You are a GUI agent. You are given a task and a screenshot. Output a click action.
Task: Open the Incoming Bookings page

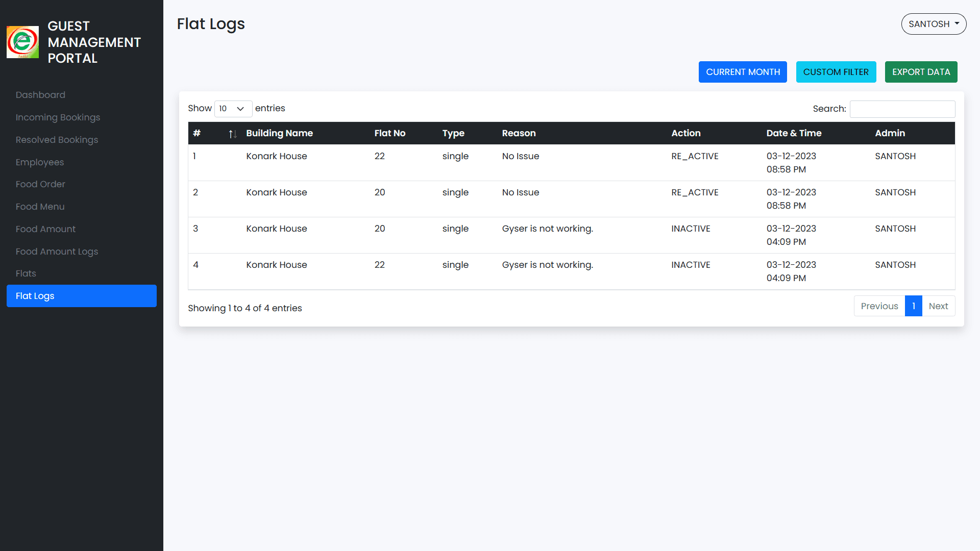click(x=58, y=117)
